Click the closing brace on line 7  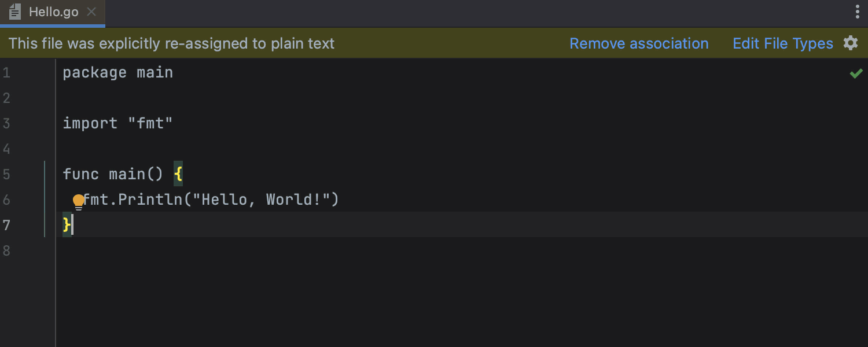pos(67,224)
